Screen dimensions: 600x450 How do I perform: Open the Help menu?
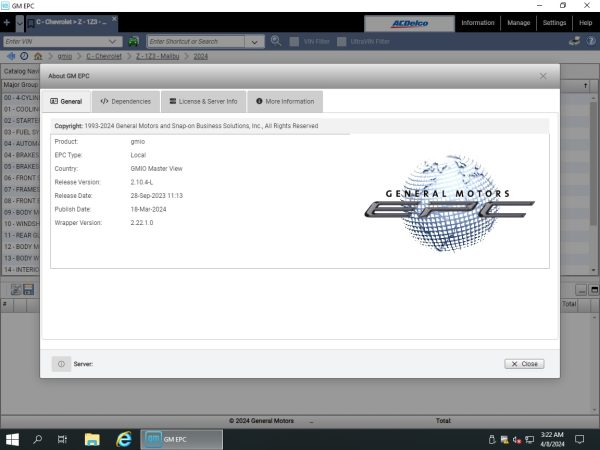click(x=585, y=23)
